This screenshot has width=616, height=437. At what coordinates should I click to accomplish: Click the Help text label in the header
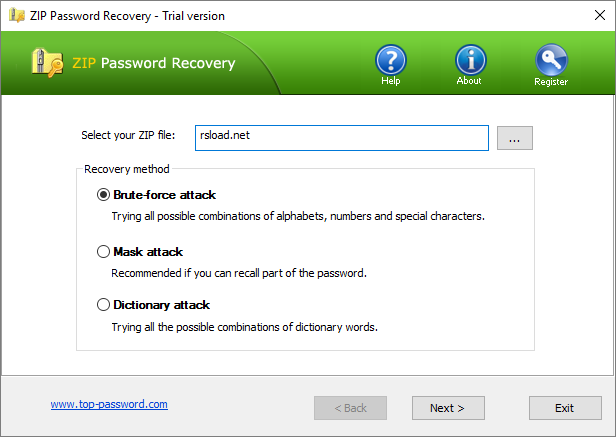[390, 81]
